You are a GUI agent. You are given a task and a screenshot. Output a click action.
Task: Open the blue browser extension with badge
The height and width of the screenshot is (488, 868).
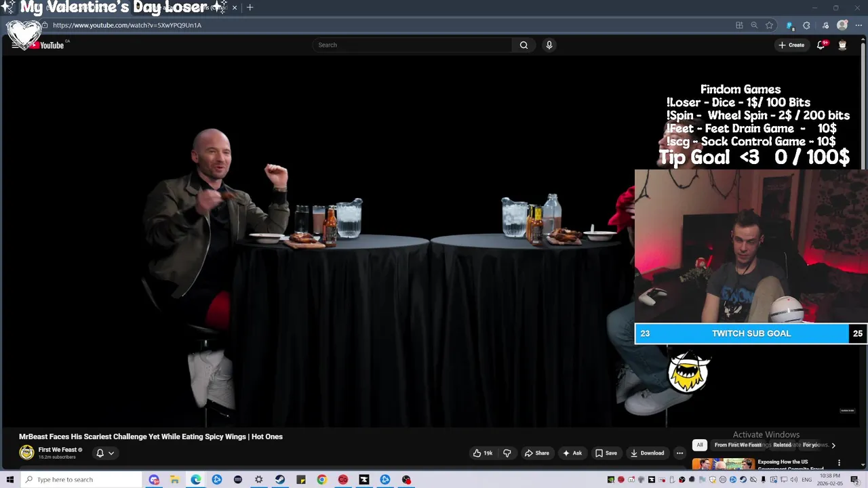tap(789, 25)
